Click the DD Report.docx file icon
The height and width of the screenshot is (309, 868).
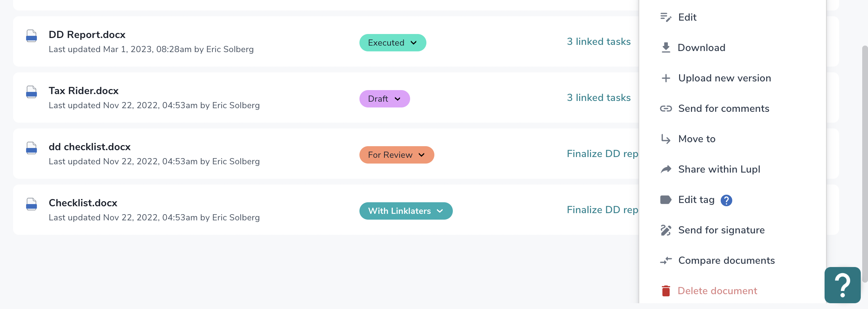point(31,35)
